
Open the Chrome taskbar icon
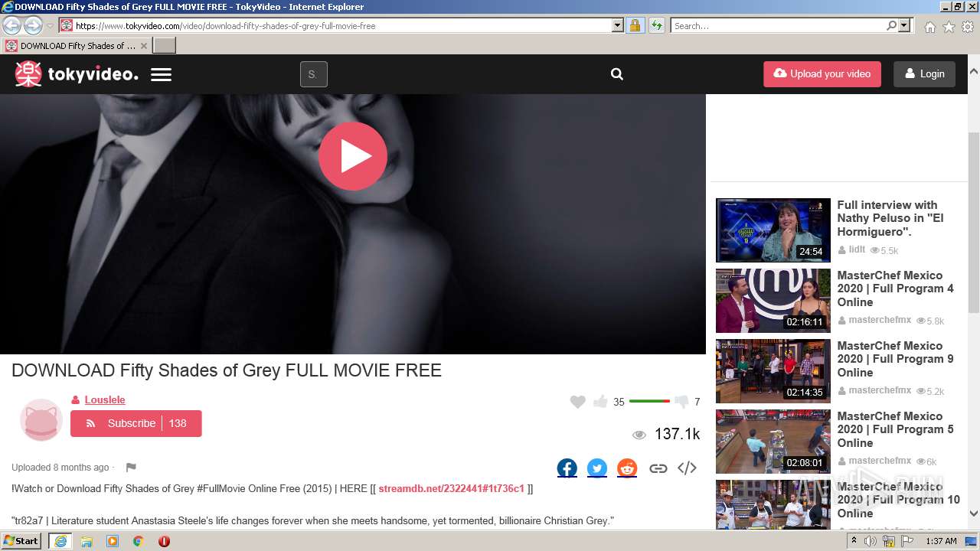138,541
